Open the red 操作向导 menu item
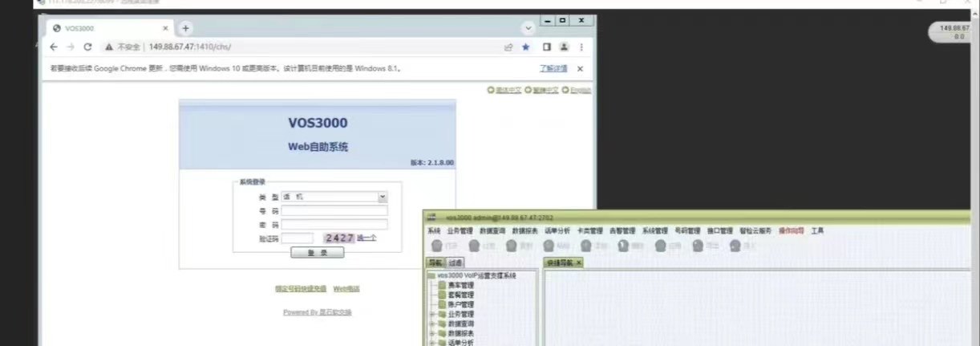This screenshot has width=980, height=346. pos(792,231)
